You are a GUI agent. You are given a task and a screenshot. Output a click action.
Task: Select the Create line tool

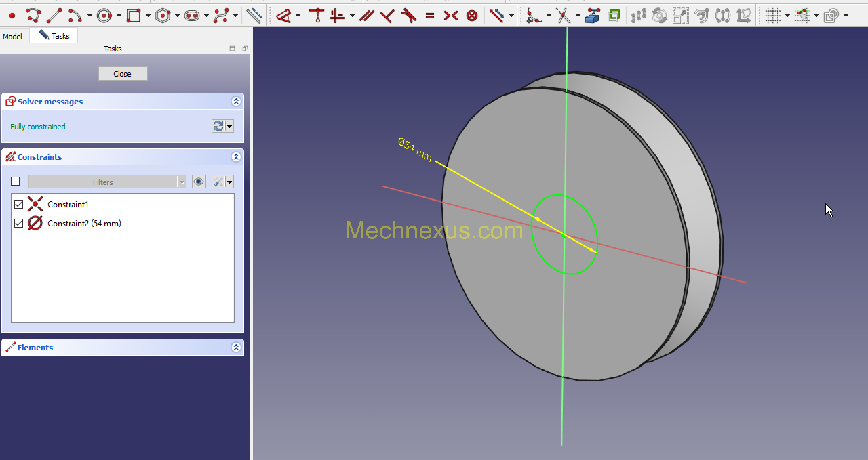pyautogui.click(x=54, y=15)
